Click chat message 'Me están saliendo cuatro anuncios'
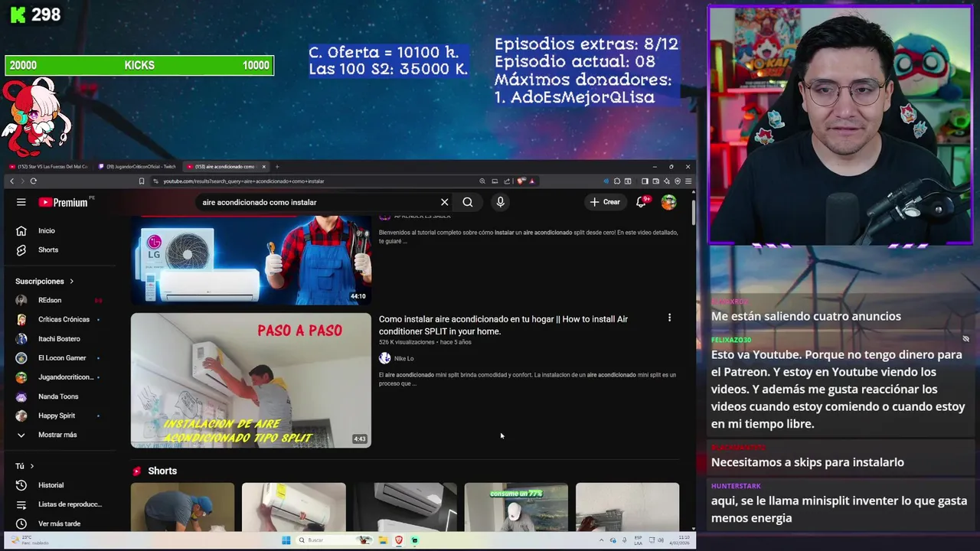Image resolution: width=980 pixels, height=551 pixels. (806, 316)
